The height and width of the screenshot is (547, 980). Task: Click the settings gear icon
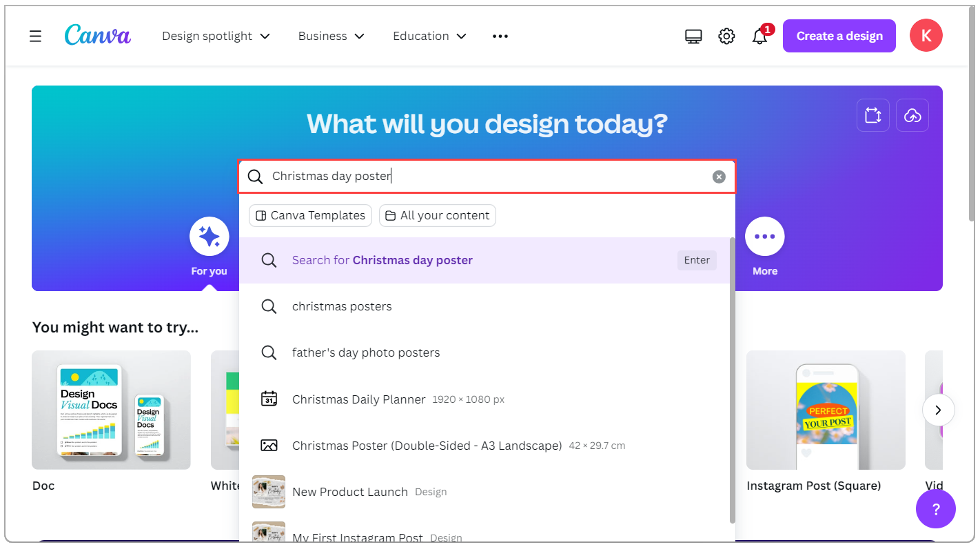coord(726,35)
